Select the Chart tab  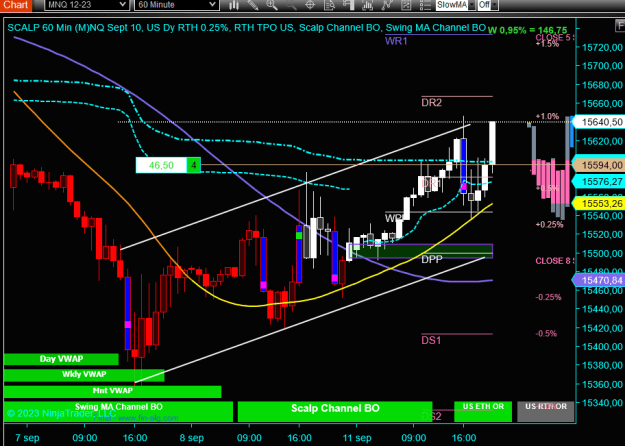pos(16,5)
